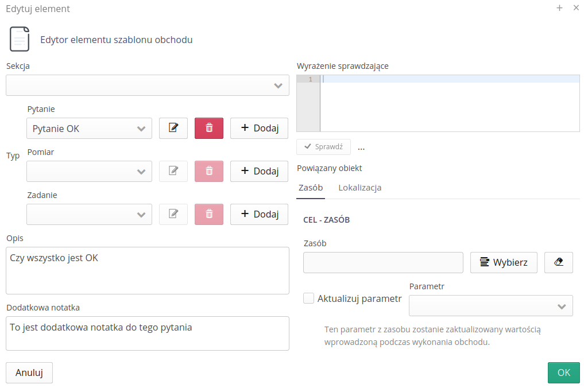Viewport: 584px width, 392px height.
Task: Click the trash icon in Zadanie row
Action: [209, 214]
